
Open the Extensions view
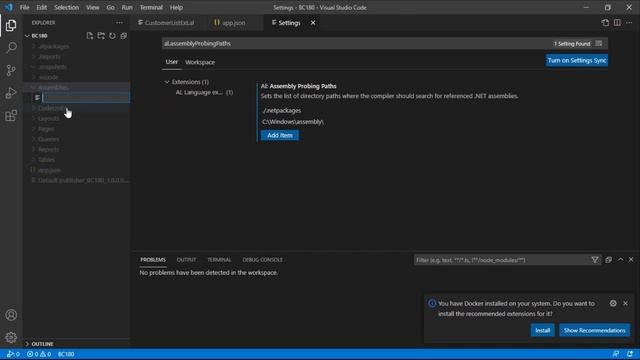(11, 116)
